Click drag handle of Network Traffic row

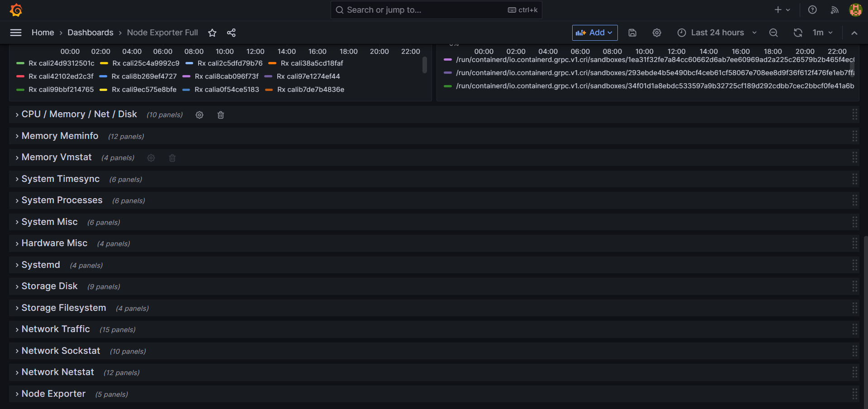click(854, 329)
